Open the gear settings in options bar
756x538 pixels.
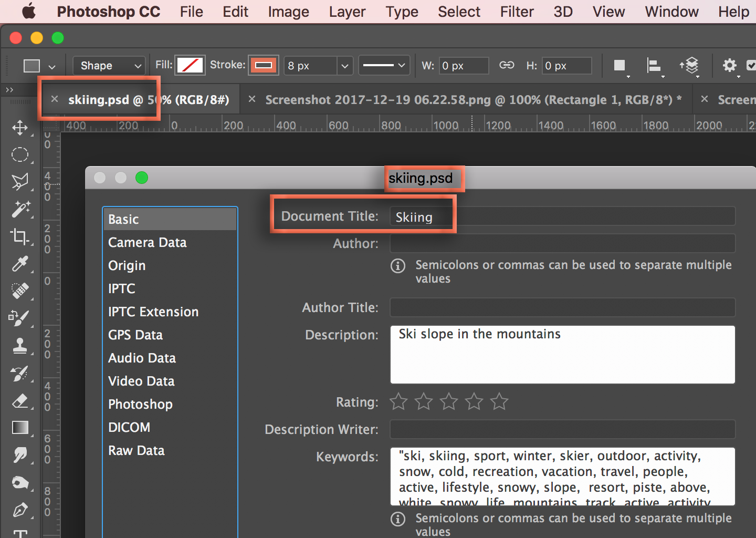(730, 66)
